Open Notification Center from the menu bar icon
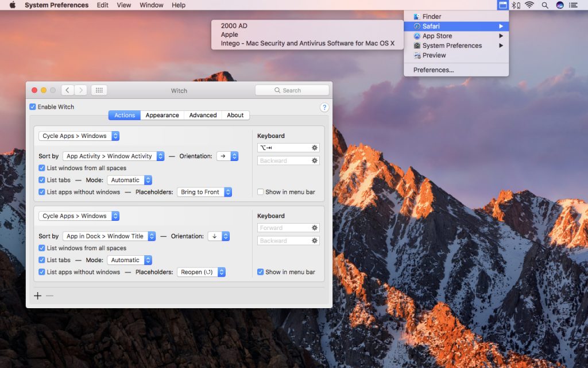The width and height of the screenshot is (588, 368). click(x=572, y=5)
